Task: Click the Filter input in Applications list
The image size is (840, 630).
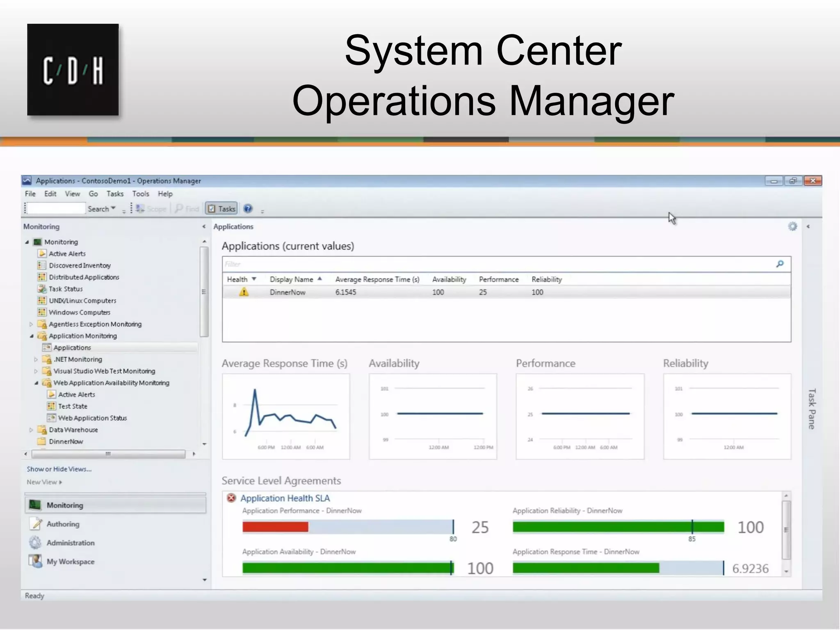Action: click(498, 264)
